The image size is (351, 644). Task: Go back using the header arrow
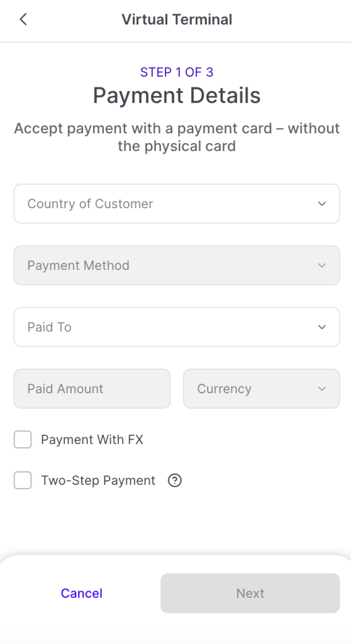point(23,19)
